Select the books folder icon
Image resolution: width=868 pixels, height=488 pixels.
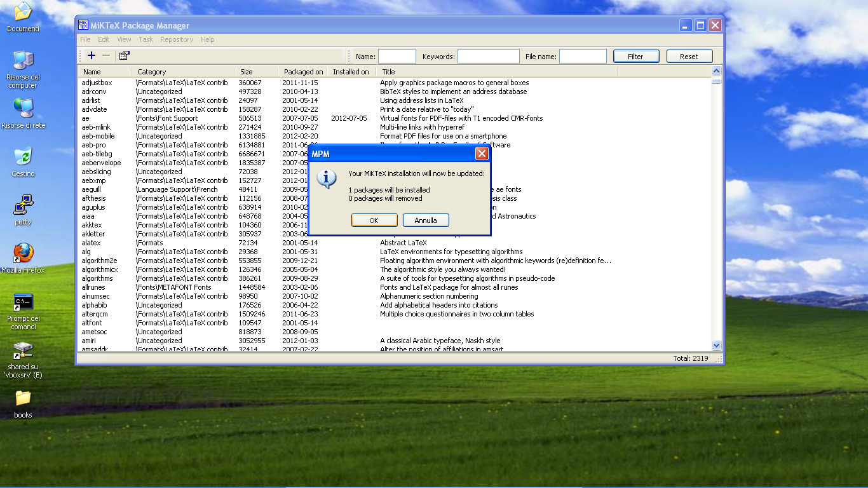point(23,404)
